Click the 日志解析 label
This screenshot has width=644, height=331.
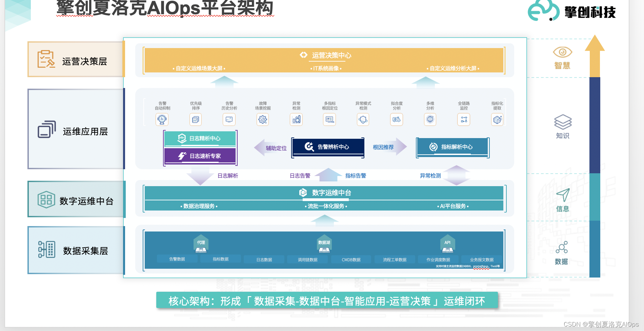point(228,176)
